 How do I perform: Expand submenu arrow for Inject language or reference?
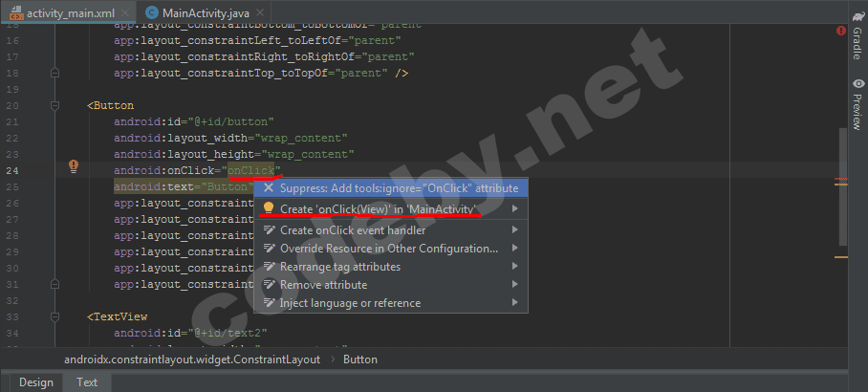tap(515, 303)
